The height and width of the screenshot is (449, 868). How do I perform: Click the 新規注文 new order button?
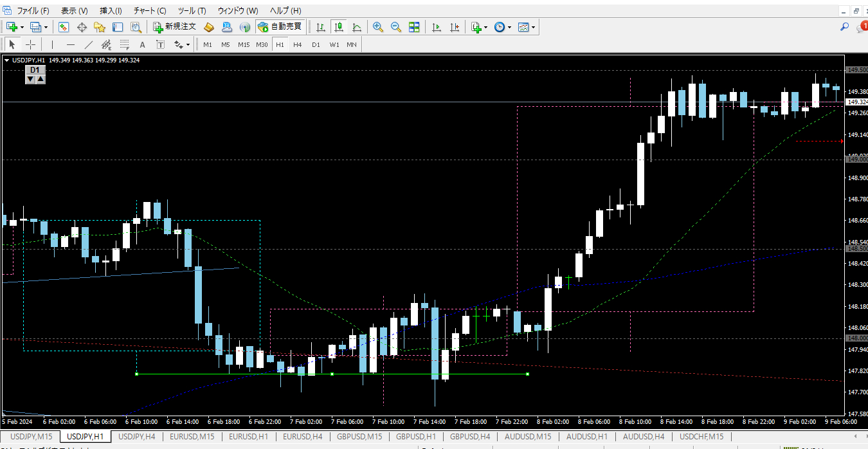point(175,27)
